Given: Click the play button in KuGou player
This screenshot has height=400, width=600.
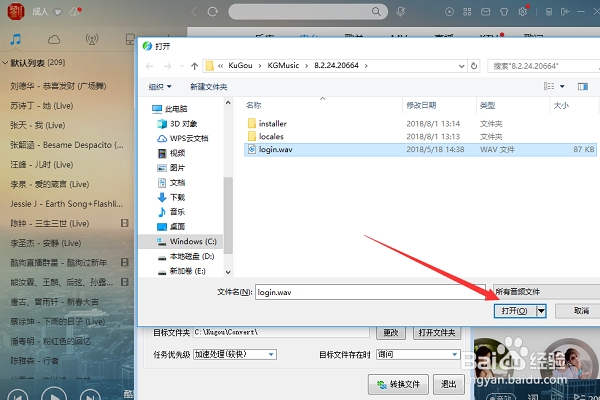Looking at the screenshot, I should tap(54, 396).
